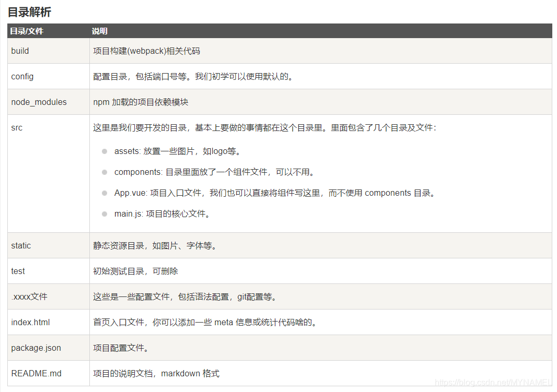Click the "目录/文件" column header
557x392 pixels.
(27, 31)
